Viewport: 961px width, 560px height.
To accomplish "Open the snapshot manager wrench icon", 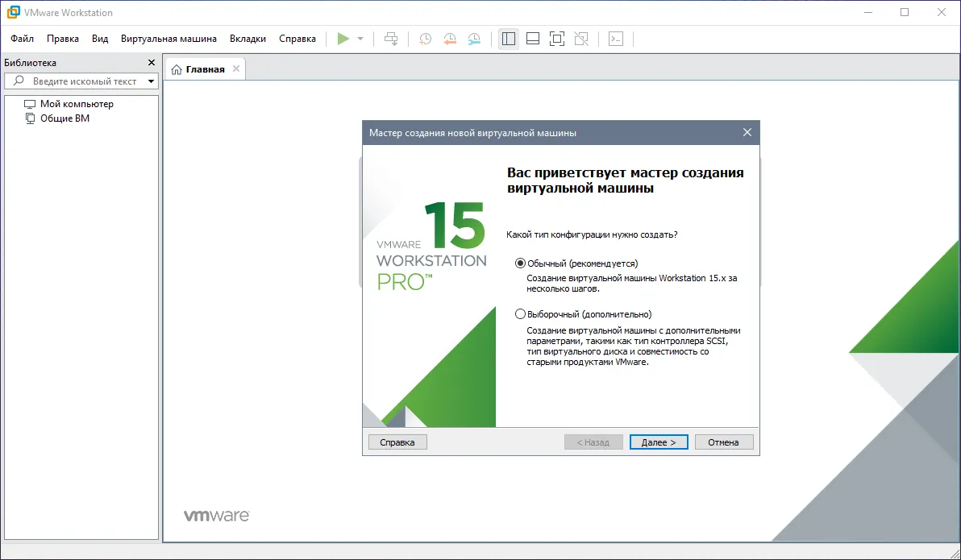I will 474,39.
